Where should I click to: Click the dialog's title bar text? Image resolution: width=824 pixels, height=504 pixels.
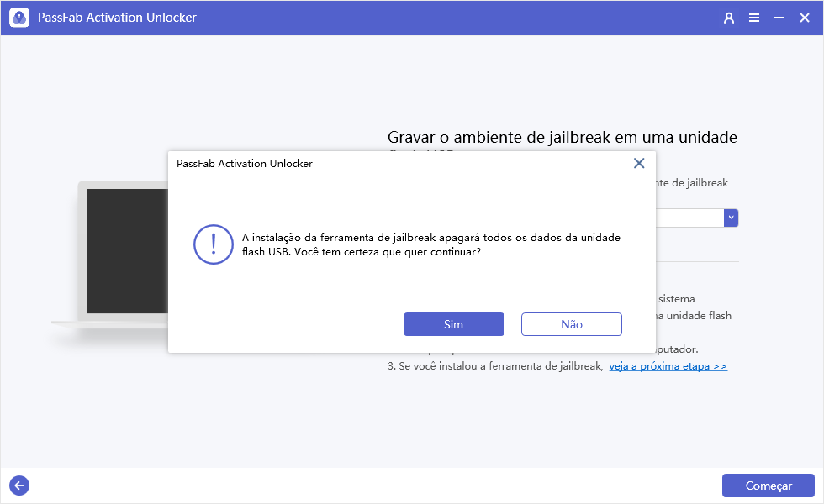coord(245,164)
